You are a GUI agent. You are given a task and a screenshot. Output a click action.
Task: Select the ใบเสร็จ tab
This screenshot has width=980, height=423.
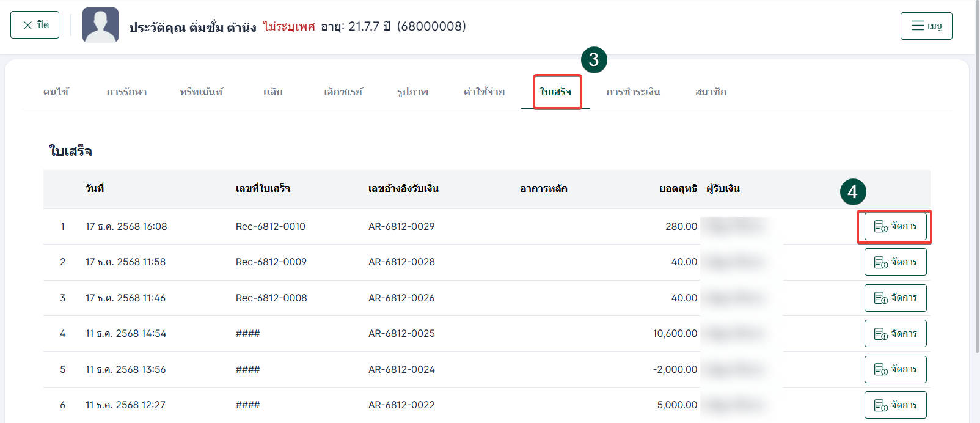(x=555, y=92)
